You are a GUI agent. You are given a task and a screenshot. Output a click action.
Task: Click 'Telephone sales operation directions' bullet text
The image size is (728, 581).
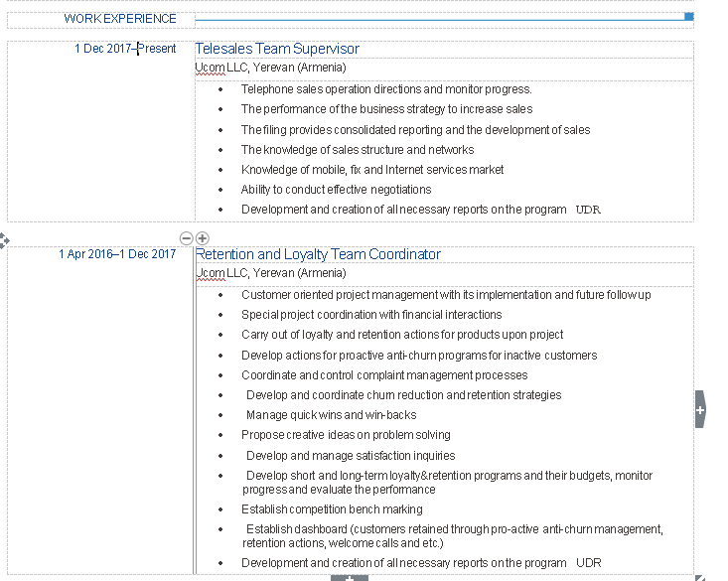(x=385, y=89)
